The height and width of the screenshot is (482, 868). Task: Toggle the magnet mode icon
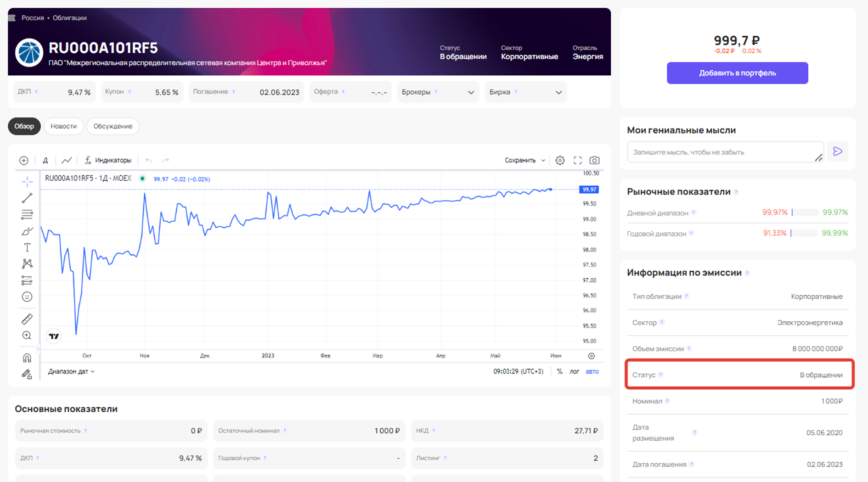coord(27,358)
